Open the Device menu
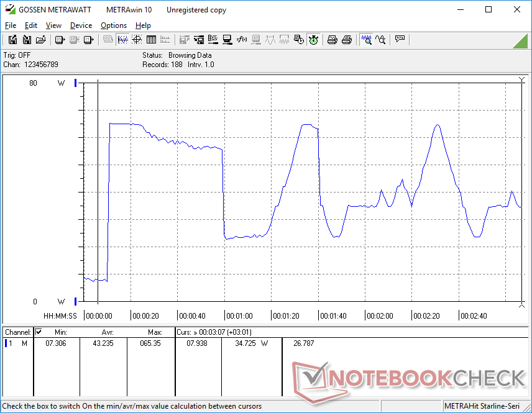The width and height of the screenshot is (532, 413). pyautogui.click(x=81, y=25)
